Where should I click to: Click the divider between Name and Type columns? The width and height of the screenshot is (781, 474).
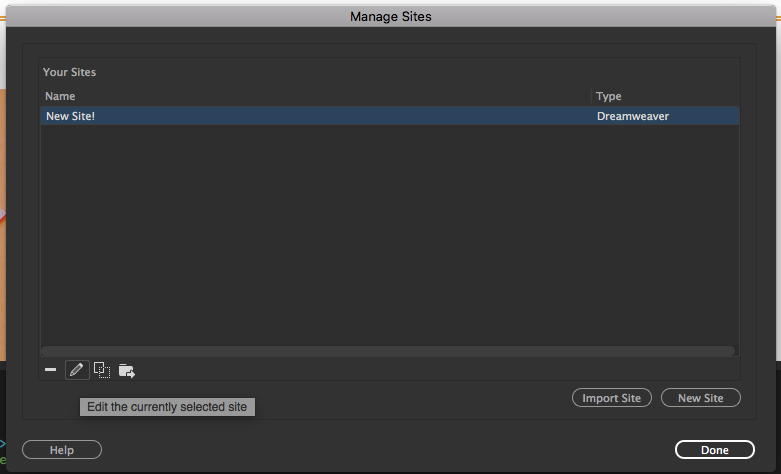(591, 96)
